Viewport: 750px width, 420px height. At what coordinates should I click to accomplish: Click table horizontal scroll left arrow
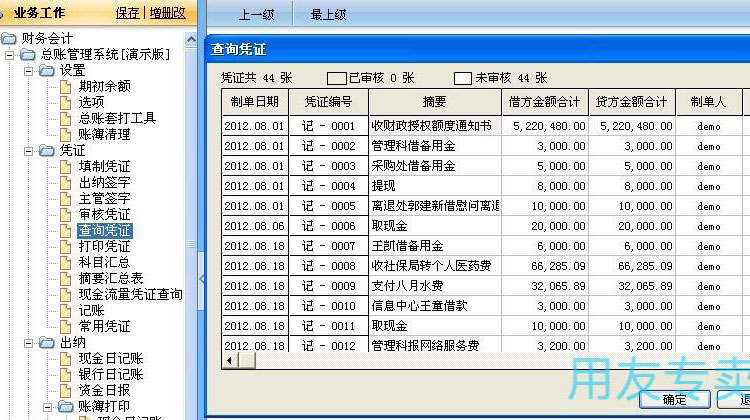[x=230, y=360]
